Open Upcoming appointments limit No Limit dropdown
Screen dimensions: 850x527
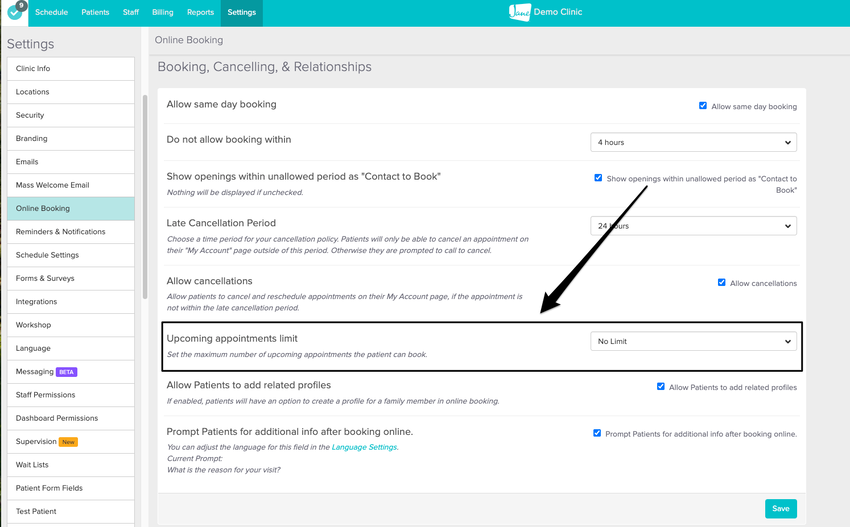(693, 341)
